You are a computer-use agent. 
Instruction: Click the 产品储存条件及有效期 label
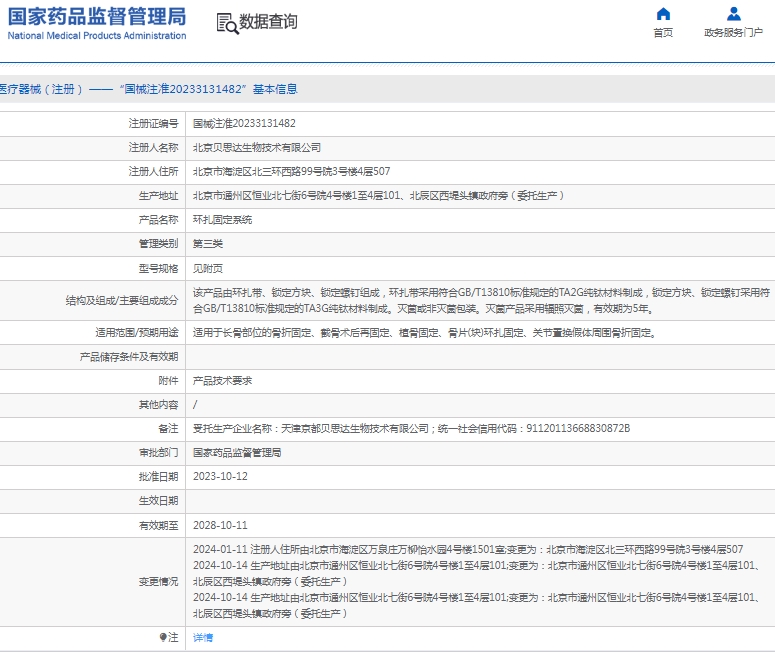coord(129,357)
